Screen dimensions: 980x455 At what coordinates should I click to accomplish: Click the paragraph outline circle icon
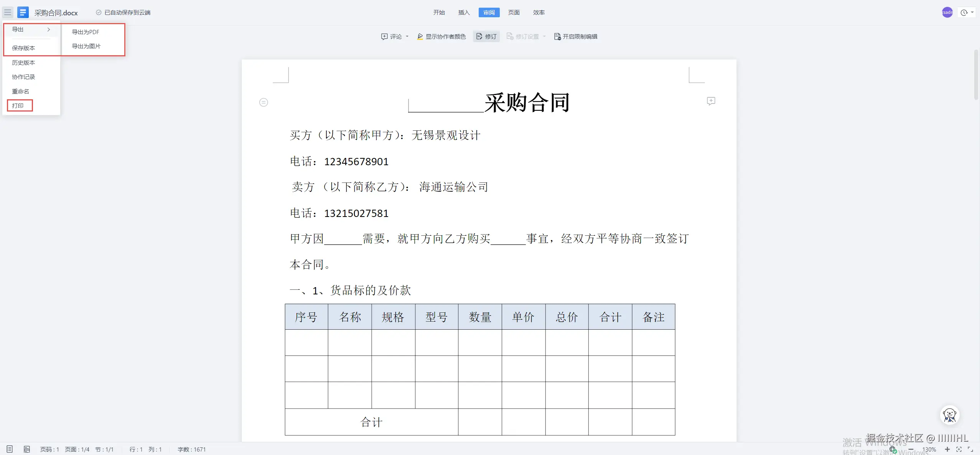[264, 102]
